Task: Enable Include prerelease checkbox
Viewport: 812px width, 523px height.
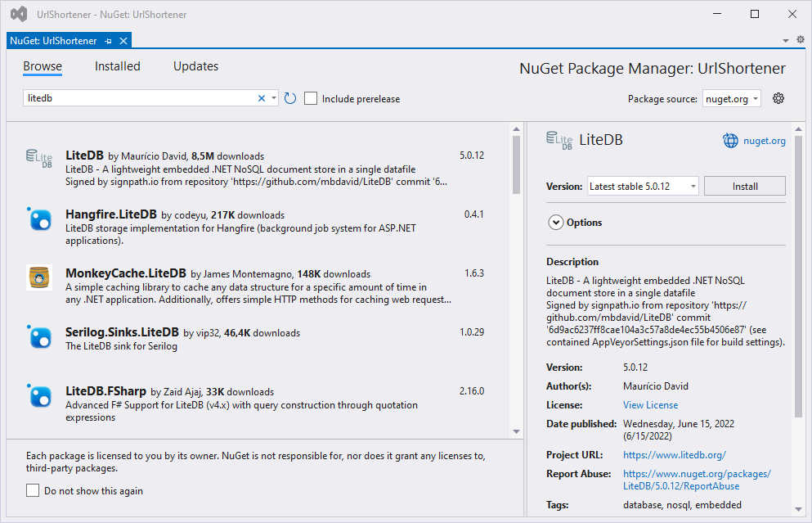Action: tap(311, 98)
